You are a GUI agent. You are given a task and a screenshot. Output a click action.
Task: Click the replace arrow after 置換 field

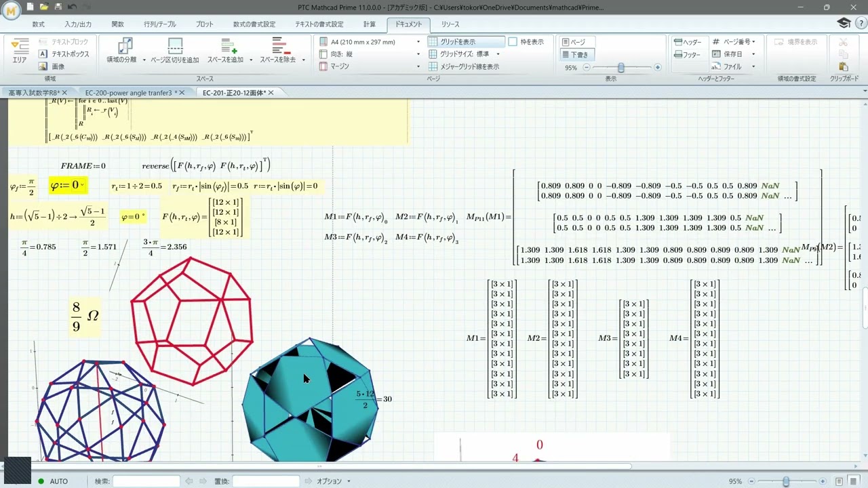[310, 481]
